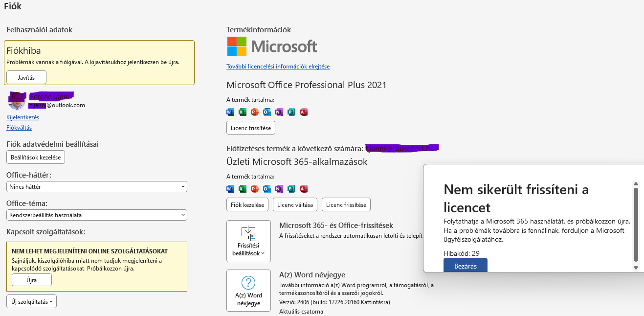Click Excel icon under Üzleti Microsoft 365-alkalmazások
644x316 pixels.
[x=242, y=189]
